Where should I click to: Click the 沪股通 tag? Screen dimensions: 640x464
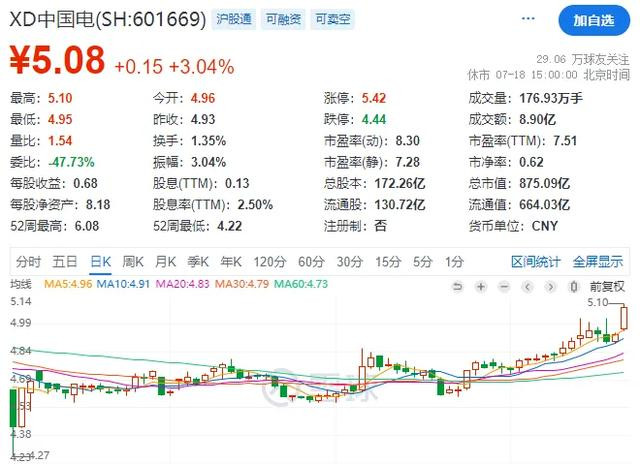click(234, 19)
